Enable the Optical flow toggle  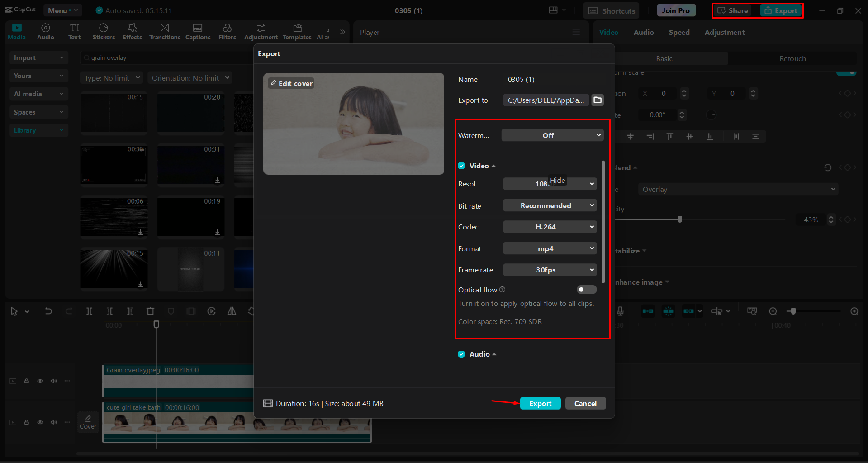point(586,290)
